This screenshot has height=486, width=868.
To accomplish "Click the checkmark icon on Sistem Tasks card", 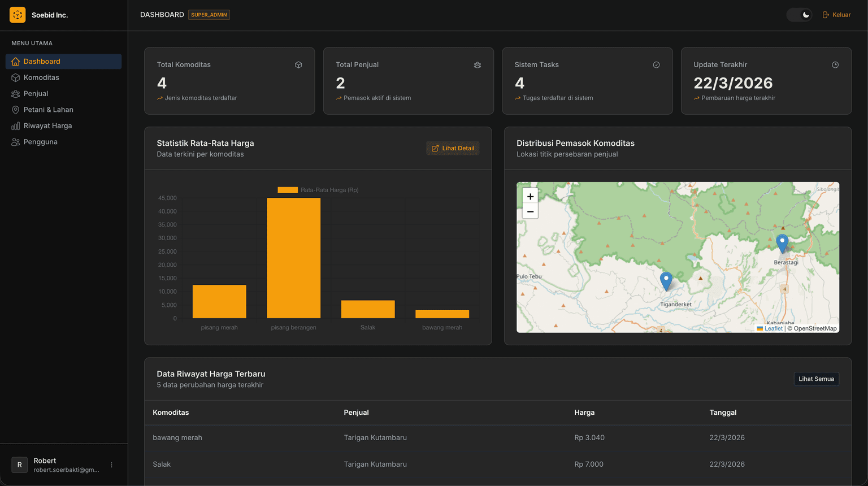I will click(656, 65).
